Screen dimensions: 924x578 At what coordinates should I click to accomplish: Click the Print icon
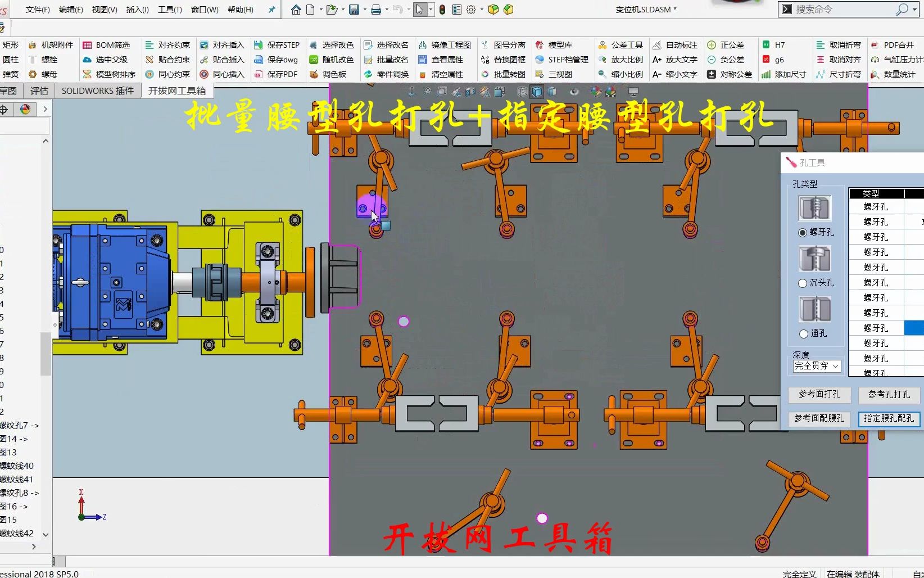click(376, 10)
